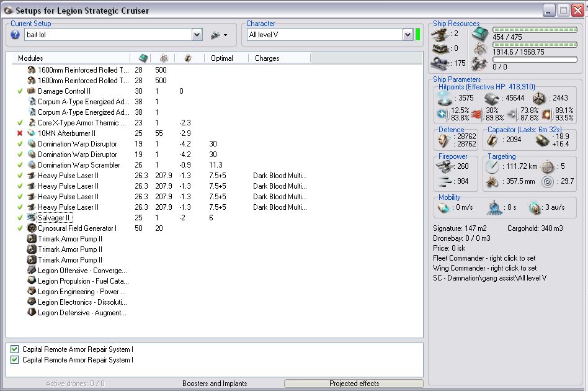
Task: Click the Cynosural Field Generator I icon
Action: (x=32, y=228)
